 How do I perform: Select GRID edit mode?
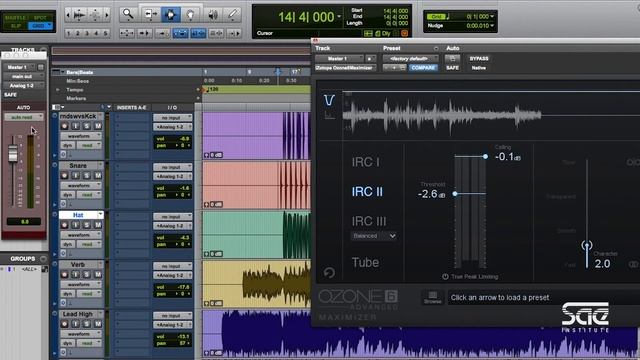[x=40, y=26]
